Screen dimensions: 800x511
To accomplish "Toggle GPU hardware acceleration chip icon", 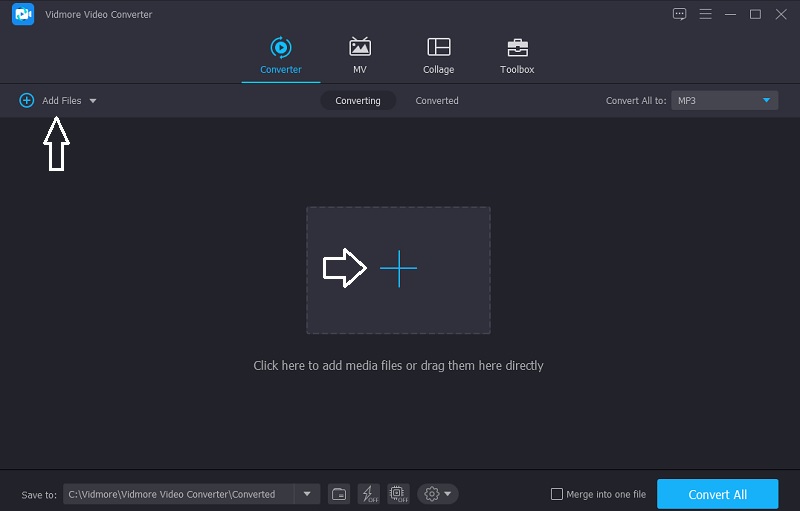I will [398, 494].
